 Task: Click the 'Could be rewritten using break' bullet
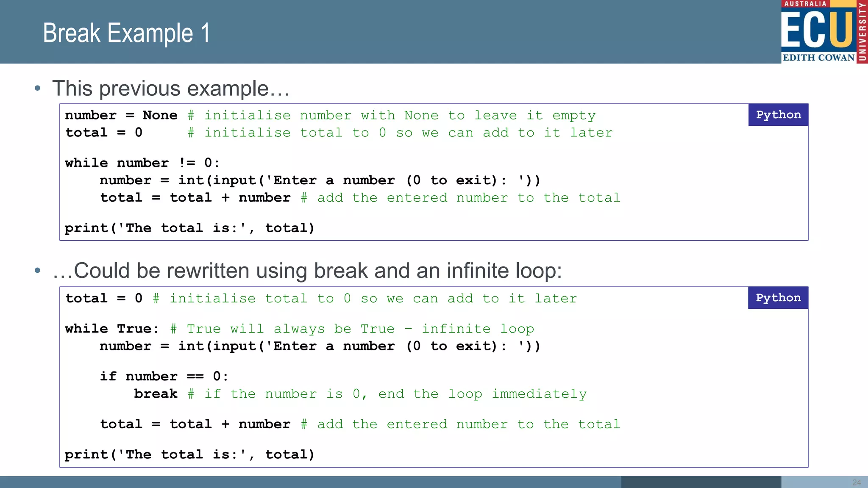(307, 271)
